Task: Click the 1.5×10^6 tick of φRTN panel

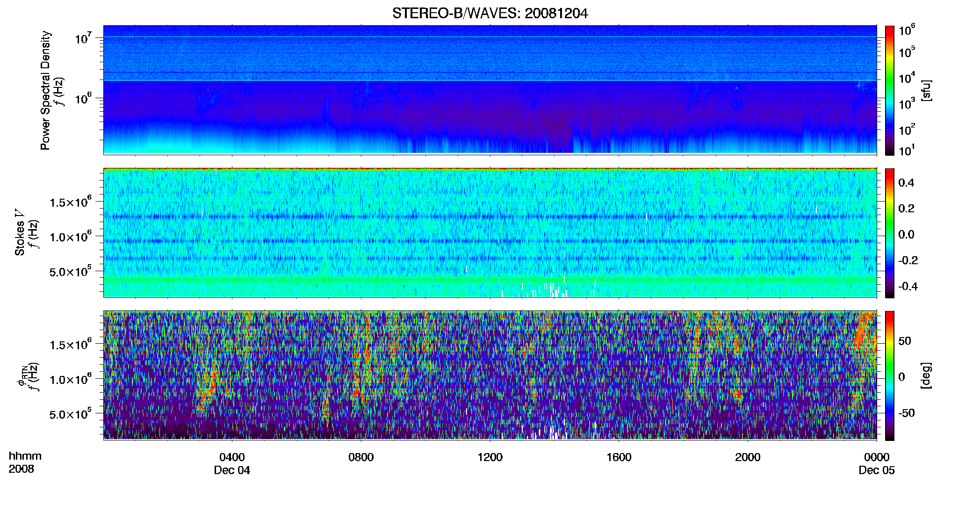Action: pyautogui.click(x=71, y=344)
